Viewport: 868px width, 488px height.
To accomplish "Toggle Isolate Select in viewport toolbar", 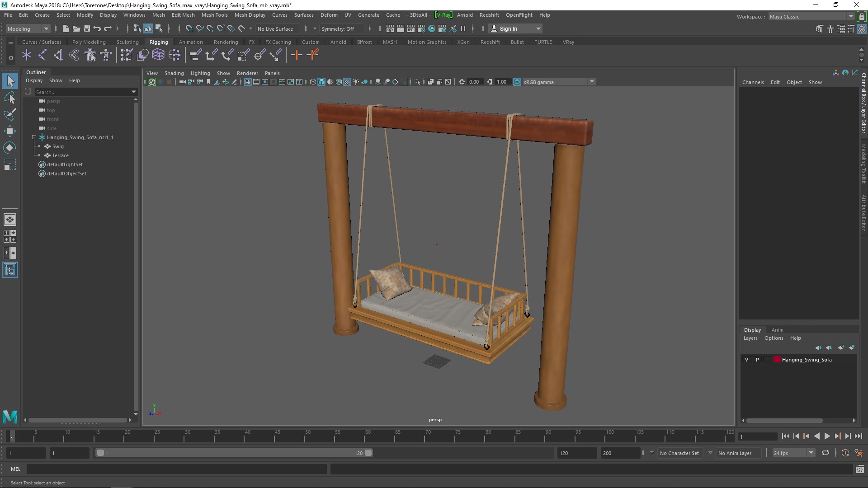I will point(417,82).
